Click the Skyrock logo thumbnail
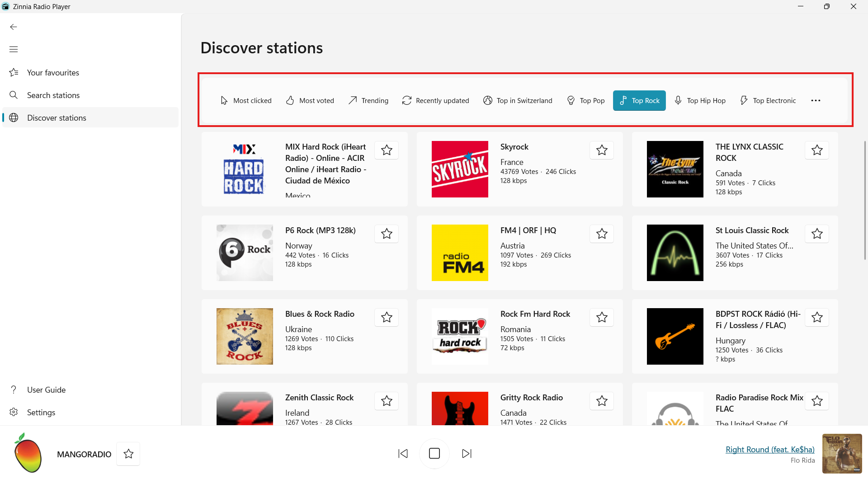 [460, 169]
